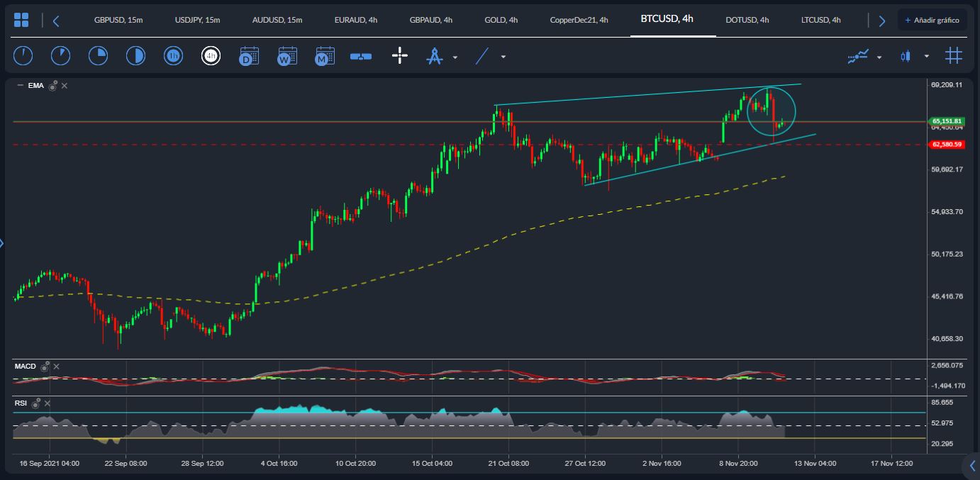Open the LTCUSD, 4h chart tab

click(x=820, y=20)
